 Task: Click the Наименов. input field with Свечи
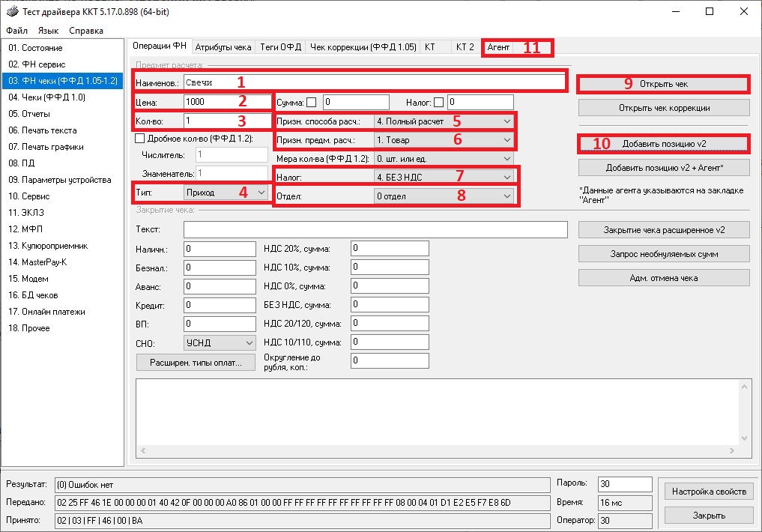tap(375, 82)
